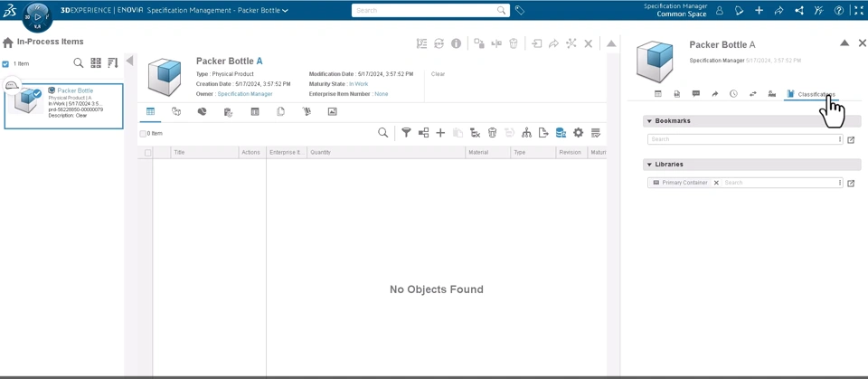Open the Specification Management title dropdown
The height and width of the screenshot is (379, 868).
pyautogui.click(x=285, y=11)
